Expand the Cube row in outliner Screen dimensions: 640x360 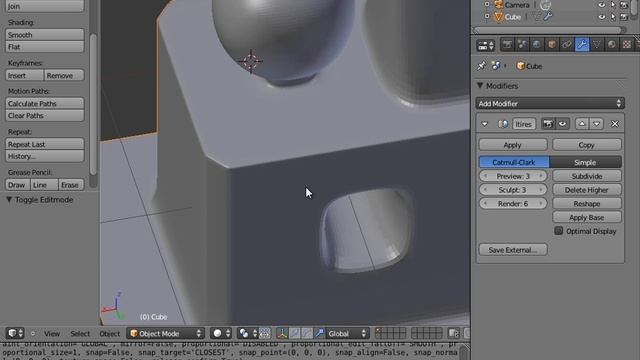coord(487,17)
